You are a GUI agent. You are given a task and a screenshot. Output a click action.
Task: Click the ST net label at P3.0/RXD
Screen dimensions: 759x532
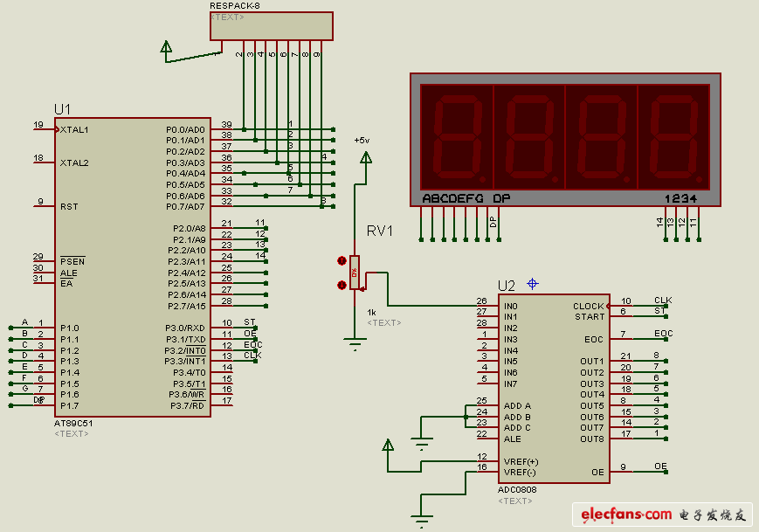tap(250, 322)
